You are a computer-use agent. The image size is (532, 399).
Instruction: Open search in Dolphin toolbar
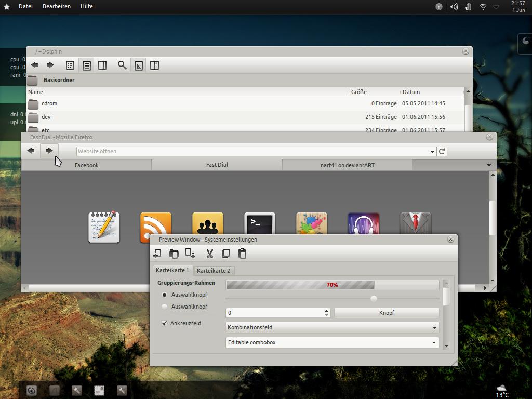click(x=122, y=65)
